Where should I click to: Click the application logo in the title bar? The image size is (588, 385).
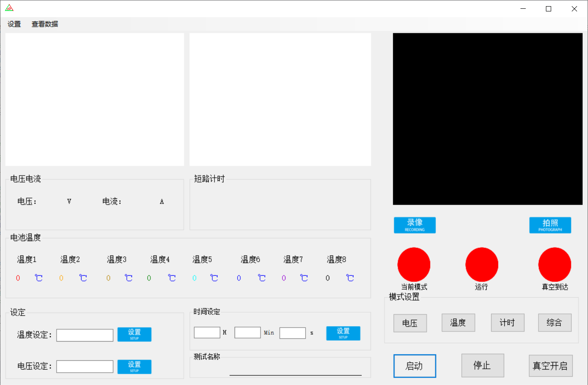(x=9, y=7)
